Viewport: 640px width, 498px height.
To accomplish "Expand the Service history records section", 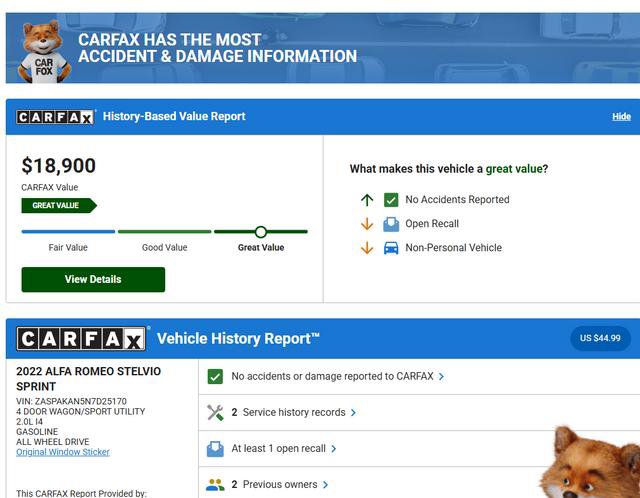I will point(294,413).
